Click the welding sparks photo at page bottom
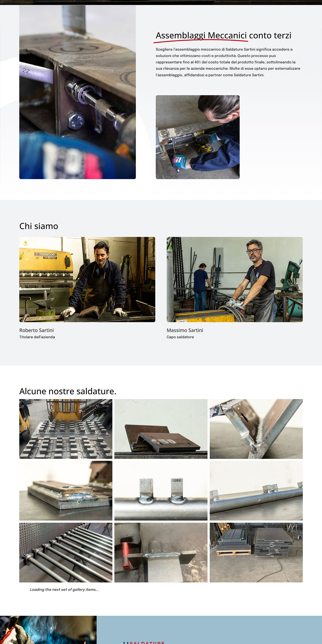322x644 pixels. click(48, 630)
